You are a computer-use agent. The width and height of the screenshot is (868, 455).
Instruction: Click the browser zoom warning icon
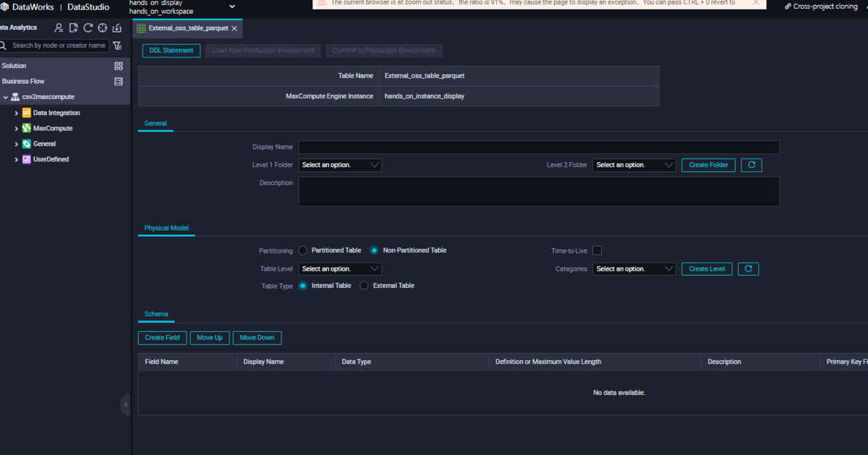click(321, 2)
